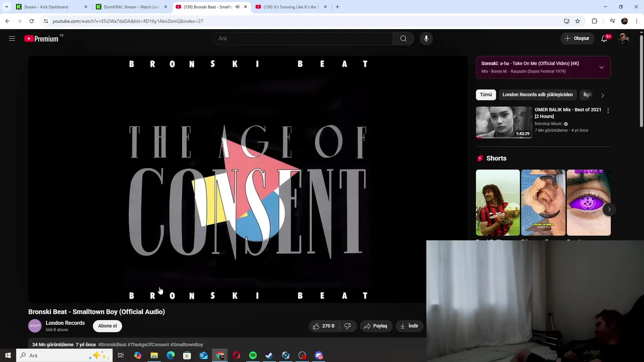Click the Chrome address bar URL
Screen dimensions: 644x362
pos(128,21)
